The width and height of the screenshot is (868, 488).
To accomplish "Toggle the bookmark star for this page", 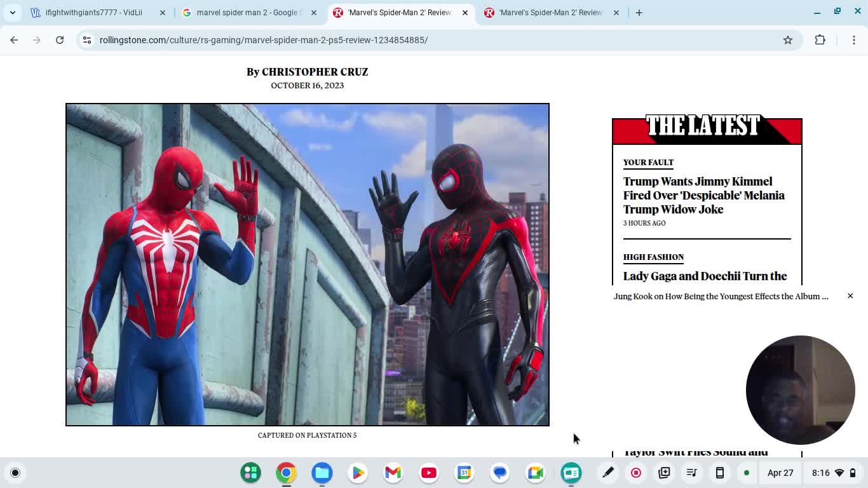I will 788,39.
